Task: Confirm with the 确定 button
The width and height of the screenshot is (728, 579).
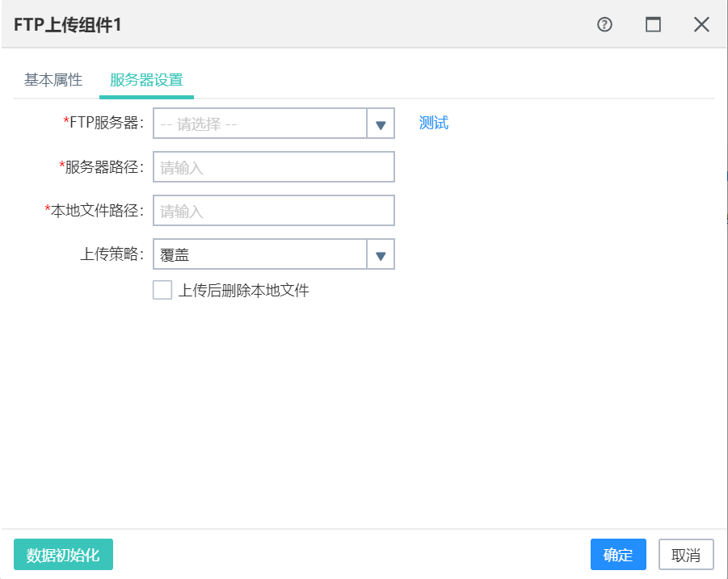Action: click(x=618, y=555)
